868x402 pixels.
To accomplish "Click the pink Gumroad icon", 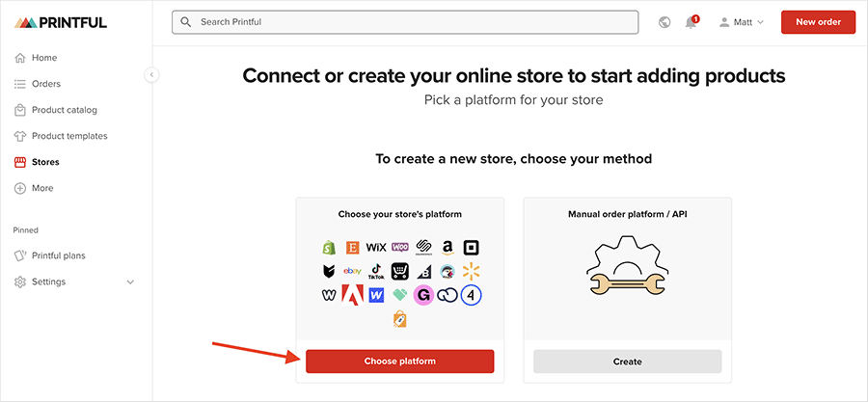I will tap(423, 295).
